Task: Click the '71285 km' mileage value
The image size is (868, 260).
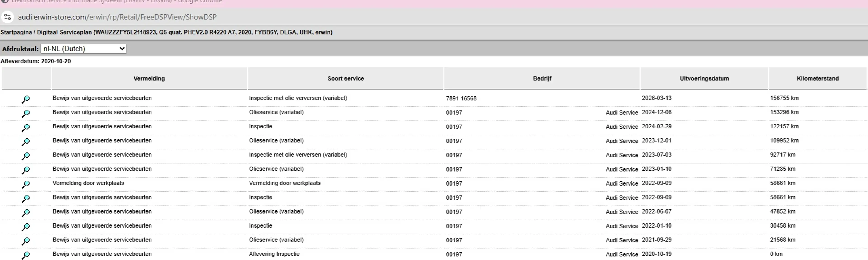Action: pos(782,169)
